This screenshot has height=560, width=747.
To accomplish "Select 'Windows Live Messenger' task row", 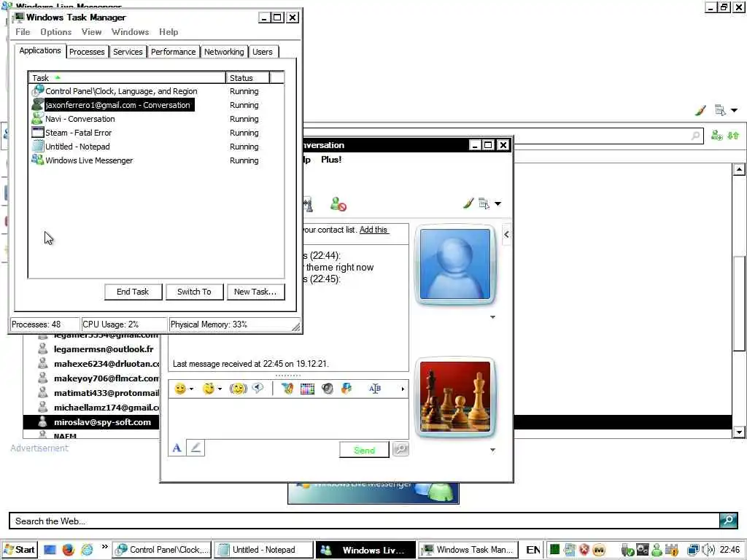I will point(157,160).
